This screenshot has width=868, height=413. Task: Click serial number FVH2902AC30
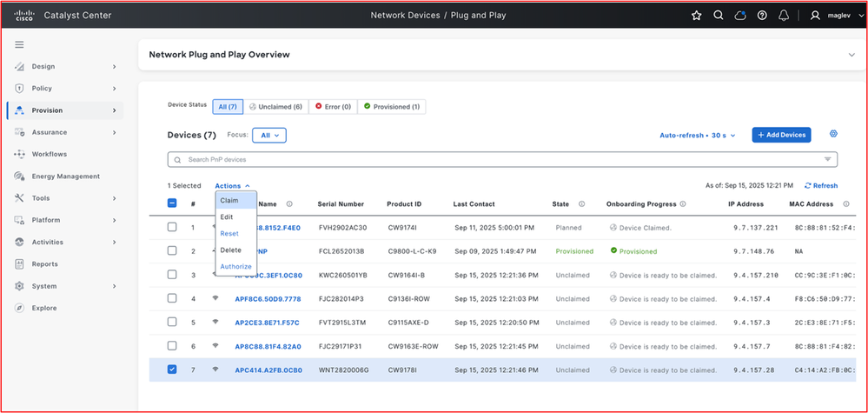point(342,228)
